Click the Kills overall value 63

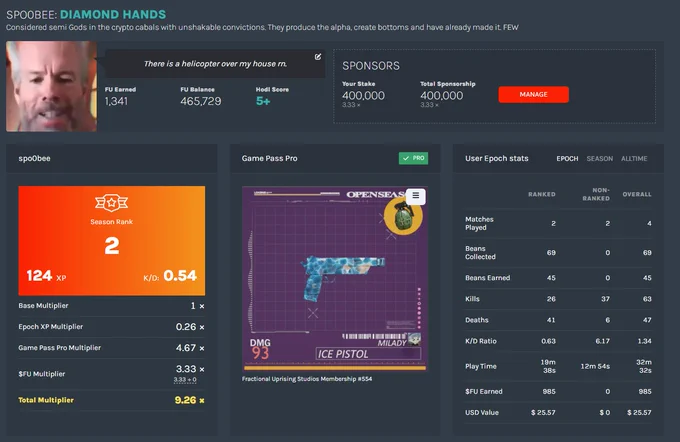[x=647, y=299]
